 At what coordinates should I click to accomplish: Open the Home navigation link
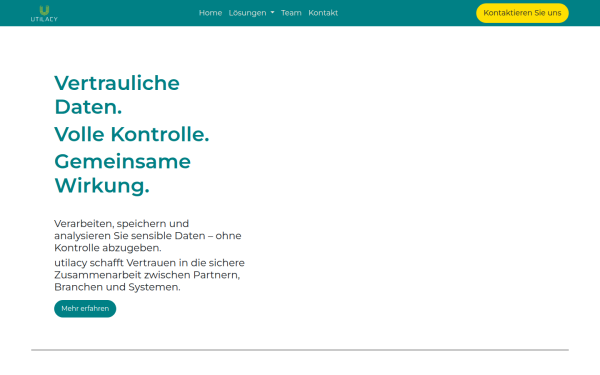[x=210, y=13]
